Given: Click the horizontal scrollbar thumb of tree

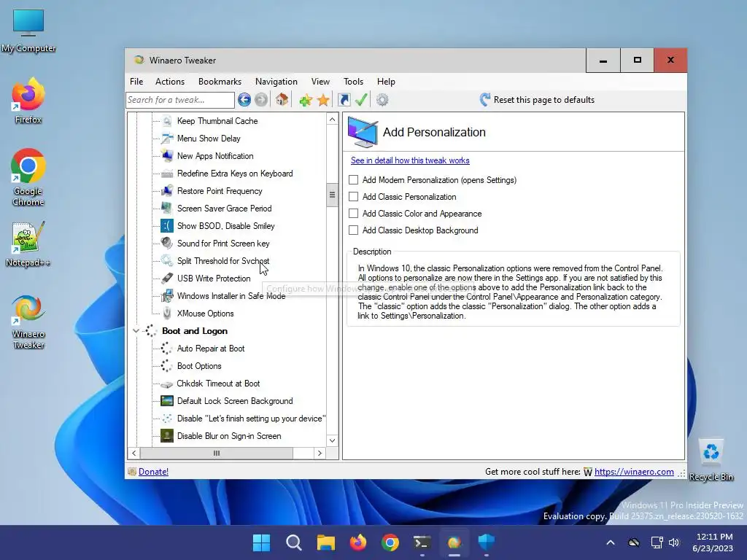Looking at the screenshot, I should [x=217, y=454].
